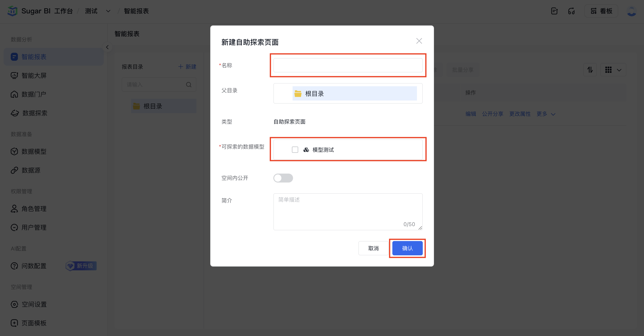
Task: Click the 批量分享 button
Action: pos(463,70)
